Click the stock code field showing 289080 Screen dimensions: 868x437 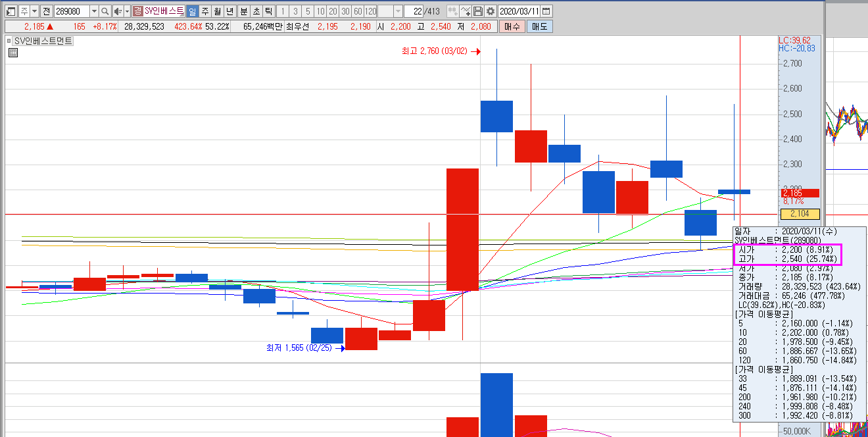tap(71, 11)
